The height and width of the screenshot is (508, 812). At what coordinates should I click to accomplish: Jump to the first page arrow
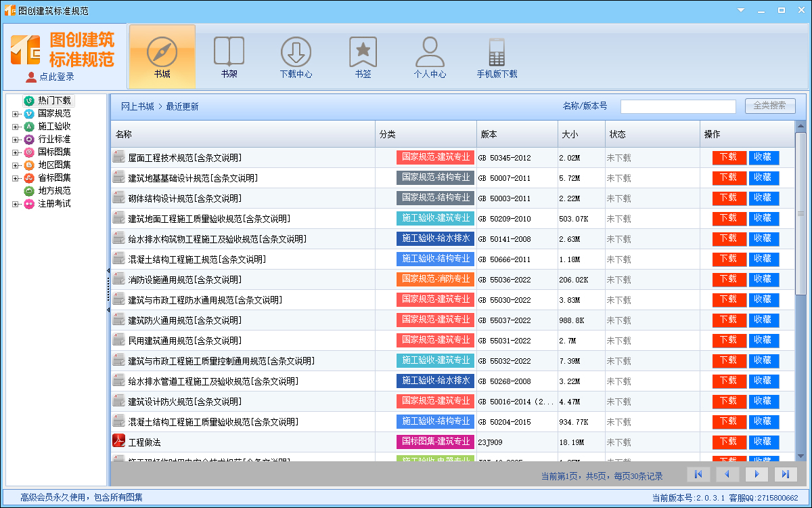698,474
